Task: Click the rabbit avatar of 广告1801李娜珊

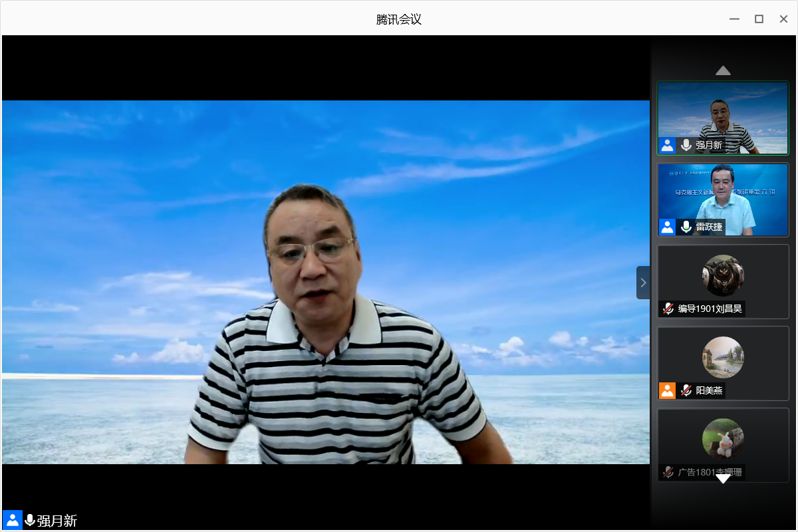Action: 723,439
